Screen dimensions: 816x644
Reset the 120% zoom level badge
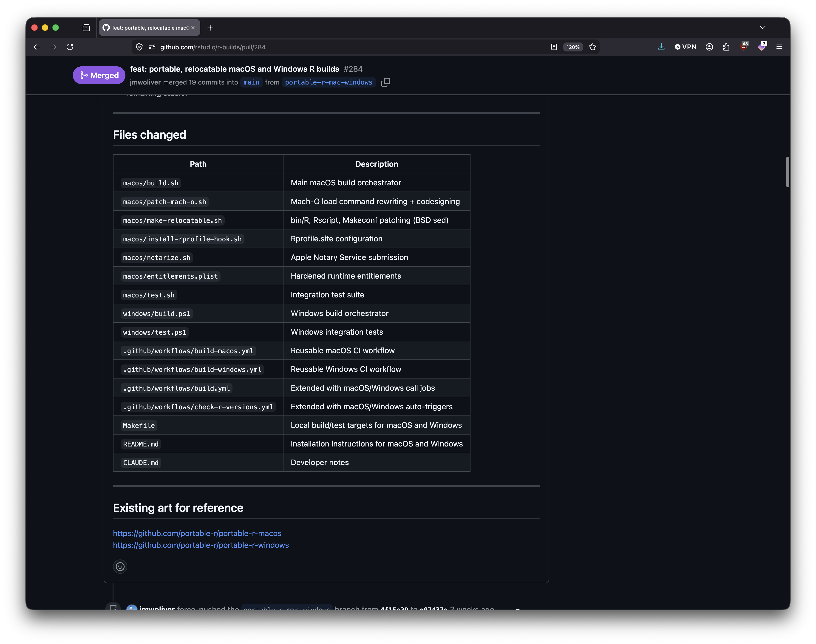(573, 47)
